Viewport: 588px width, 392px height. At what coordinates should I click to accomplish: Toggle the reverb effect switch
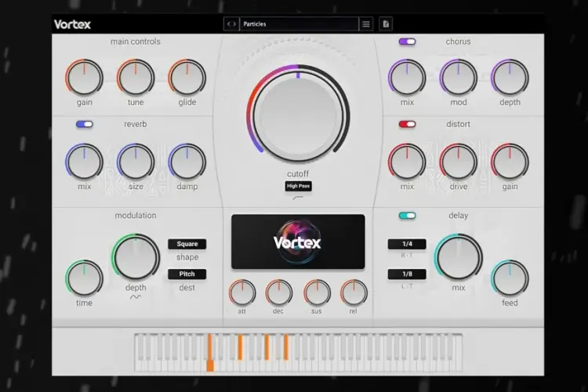point(85,124)
